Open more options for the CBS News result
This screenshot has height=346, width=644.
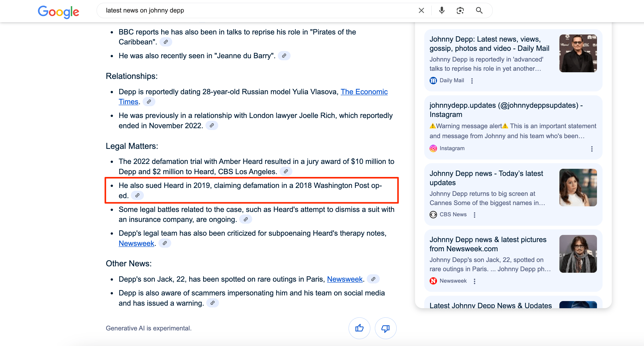click(x=475, y=215)
